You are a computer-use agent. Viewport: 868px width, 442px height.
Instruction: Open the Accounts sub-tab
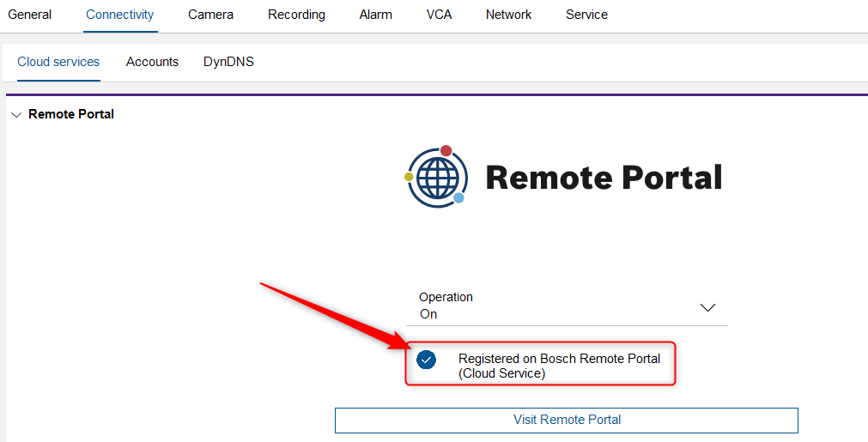(x=152, y=62)
